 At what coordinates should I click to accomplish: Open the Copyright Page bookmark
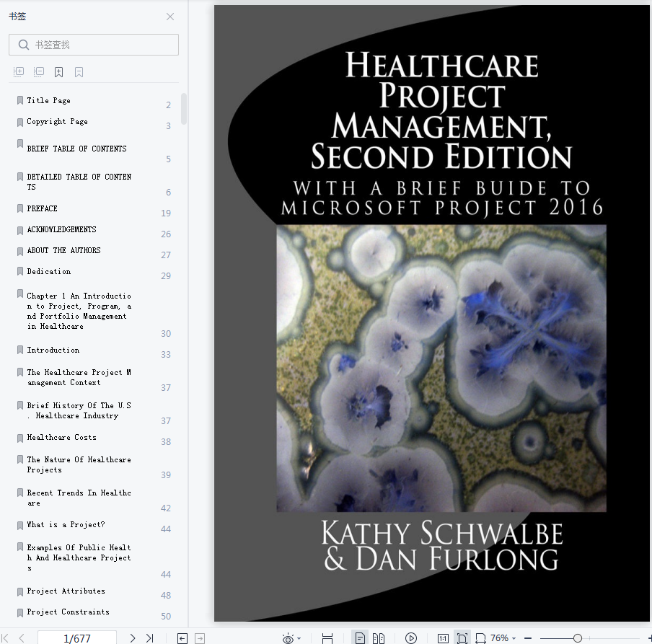tap(58, 121)
